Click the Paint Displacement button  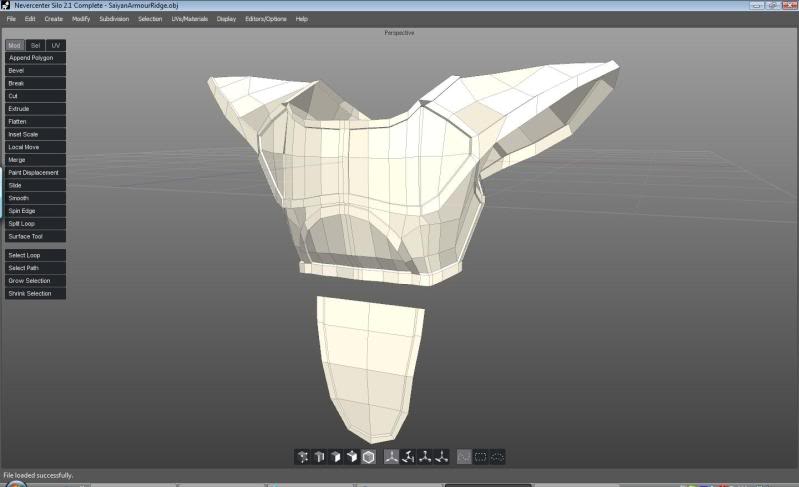tap(35, 172)
